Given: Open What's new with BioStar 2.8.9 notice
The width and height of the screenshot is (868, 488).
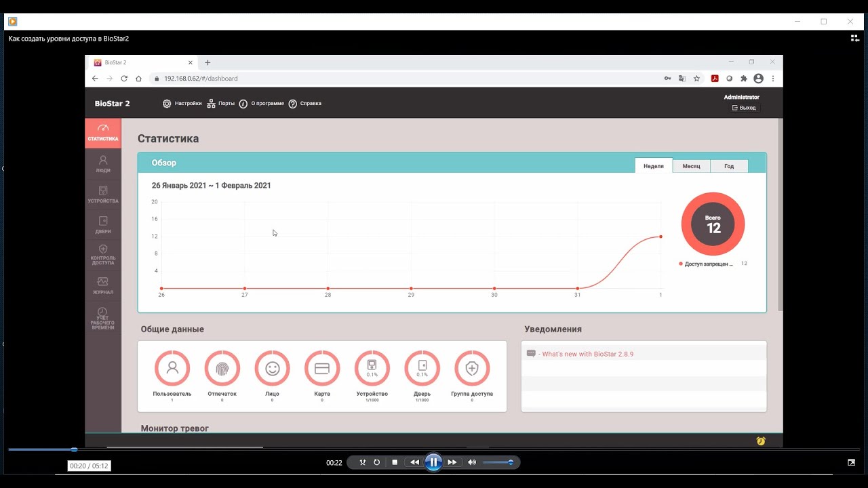Looking at the screenshot, I should tap(587, 354).
